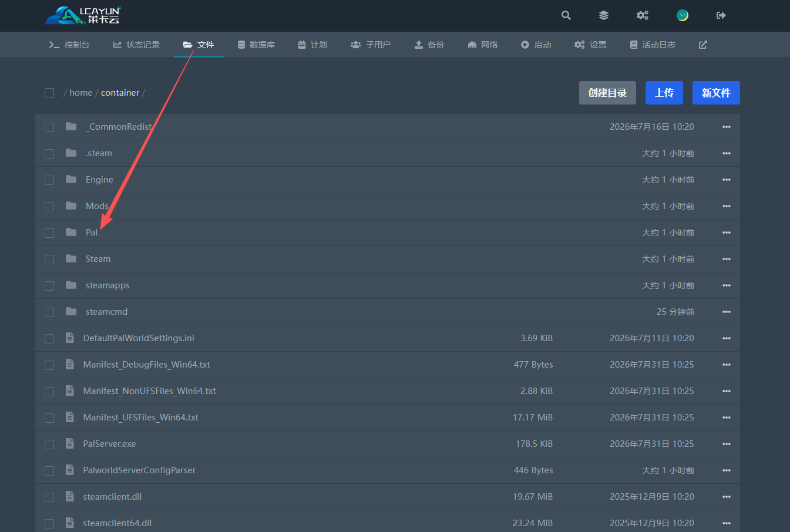Click the Manifest_NonUFSFiles_Win64.txt file icon
This screenshot has height=532, width=790.
(x=70, y=390)
